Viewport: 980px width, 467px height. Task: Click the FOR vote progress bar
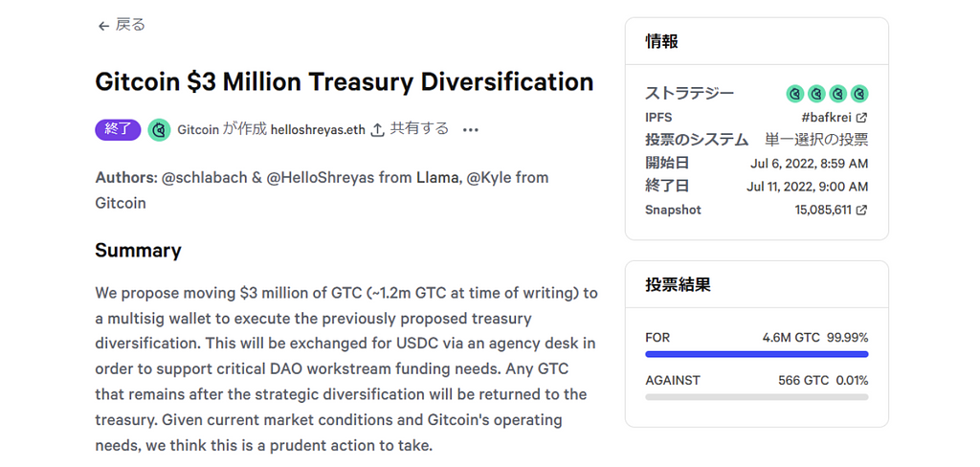756,354
